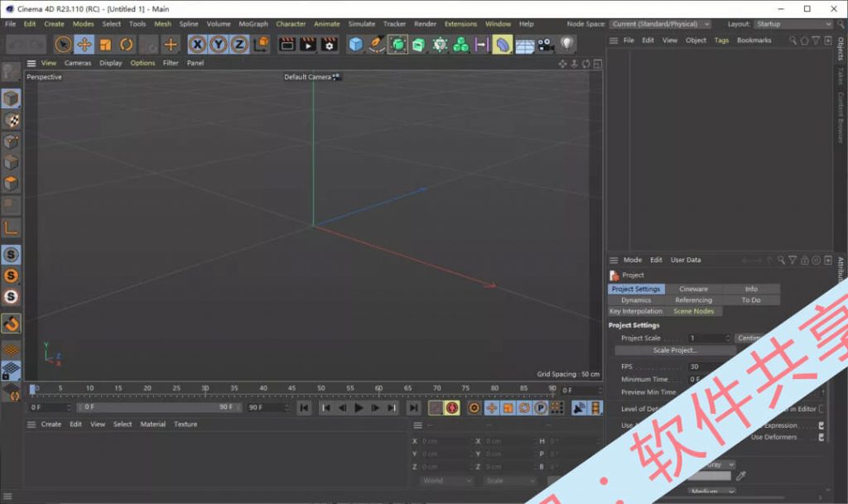Toggle Scale keyframe recording
848x504 pixels.
pos(508,408)
